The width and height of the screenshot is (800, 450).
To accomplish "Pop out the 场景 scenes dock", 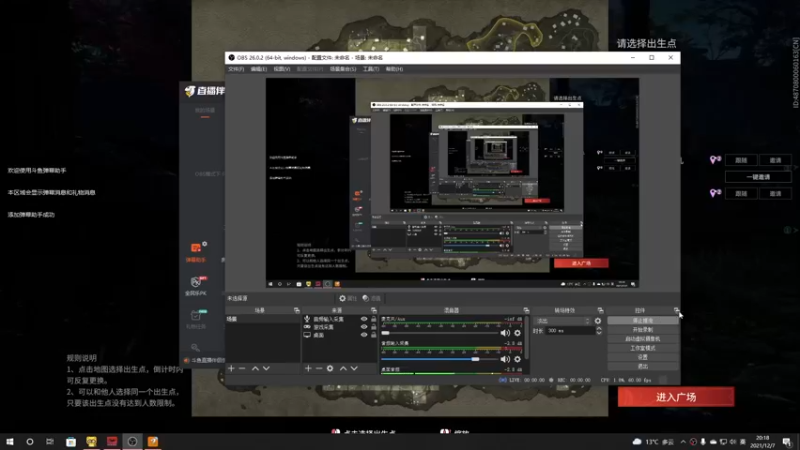I will click(296, 310).
